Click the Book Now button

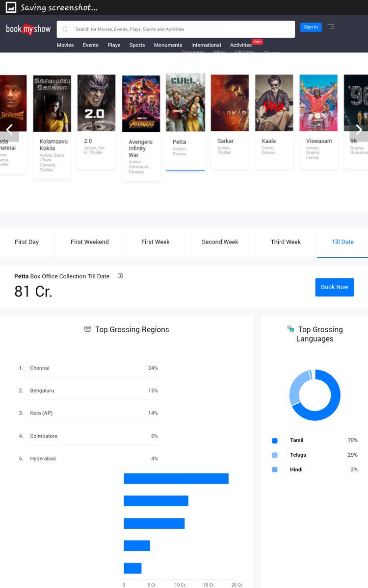pos(335,287)
